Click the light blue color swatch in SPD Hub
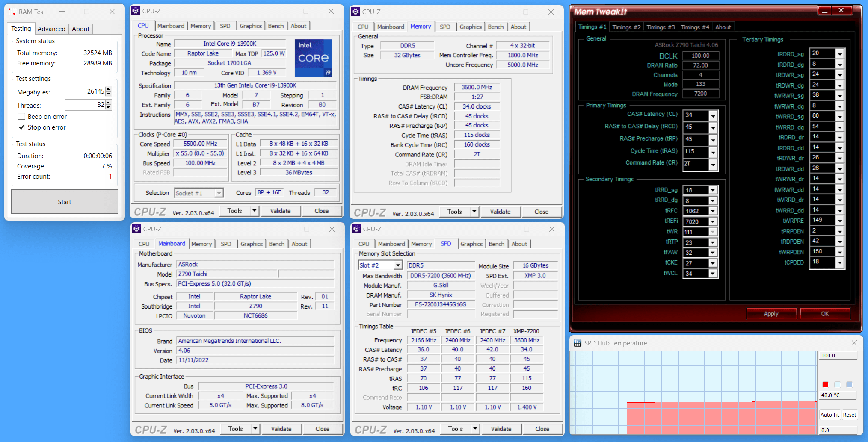Screen dimensions: 868x442 838,385
